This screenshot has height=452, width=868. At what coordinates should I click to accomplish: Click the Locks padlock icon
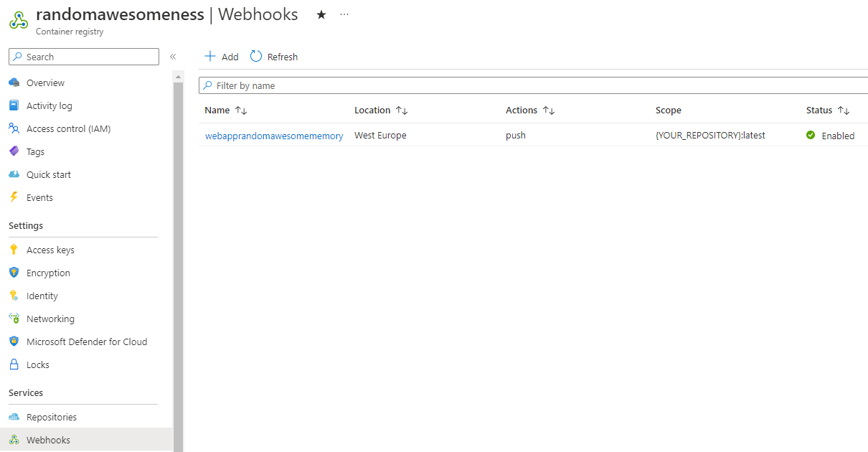pyautogui.click(x=14, y=364)
